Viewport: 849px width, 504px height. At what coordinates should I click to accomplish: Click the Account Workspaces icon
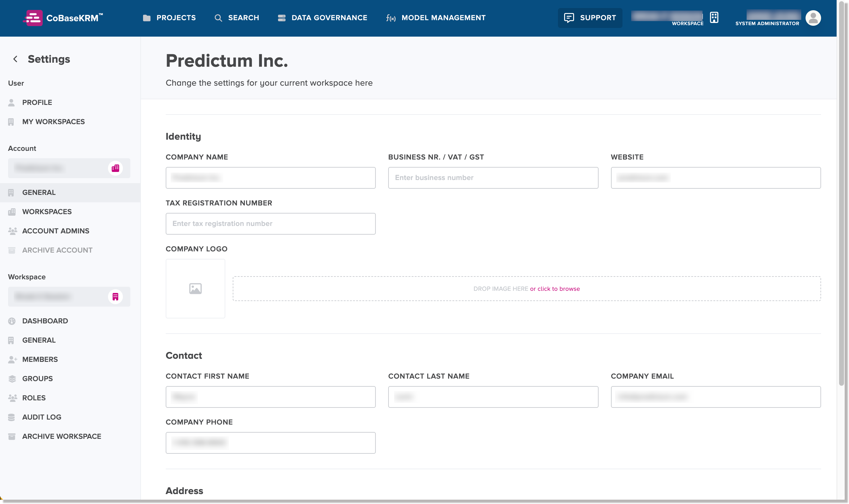click(12, 212)
